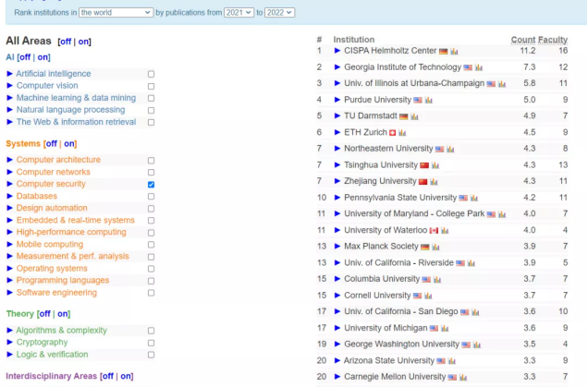
Task: Expand the Purdue University faculty triangle
Action: coord(337,100)
